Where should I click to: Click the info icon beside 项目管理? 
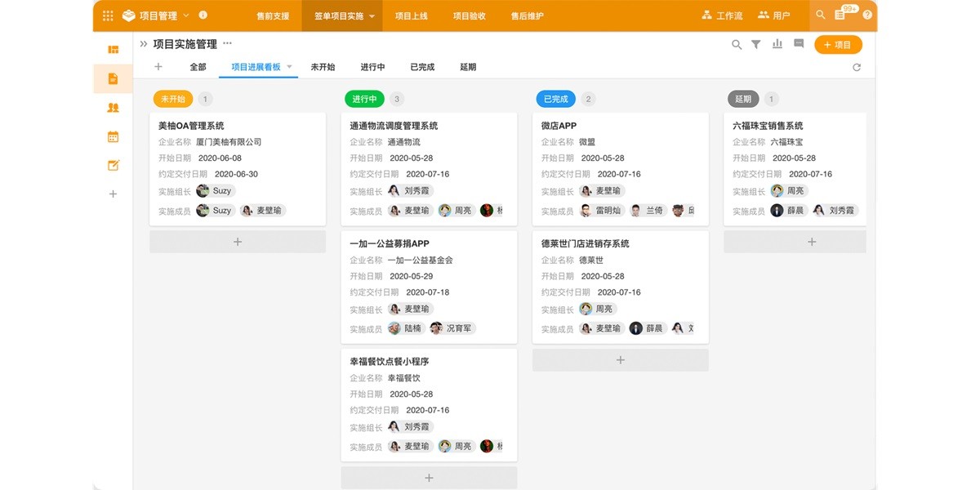[x=203, y=16]
